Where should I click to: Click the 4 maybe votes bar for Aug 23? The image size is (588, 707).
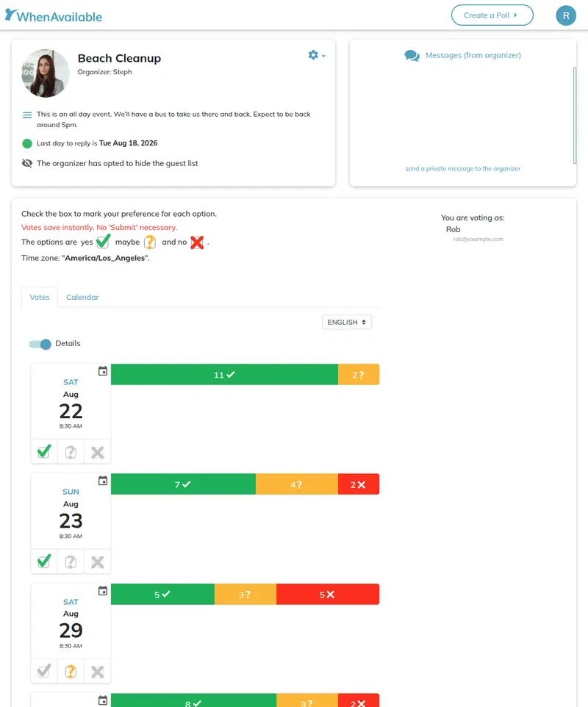tap(297, 484)
